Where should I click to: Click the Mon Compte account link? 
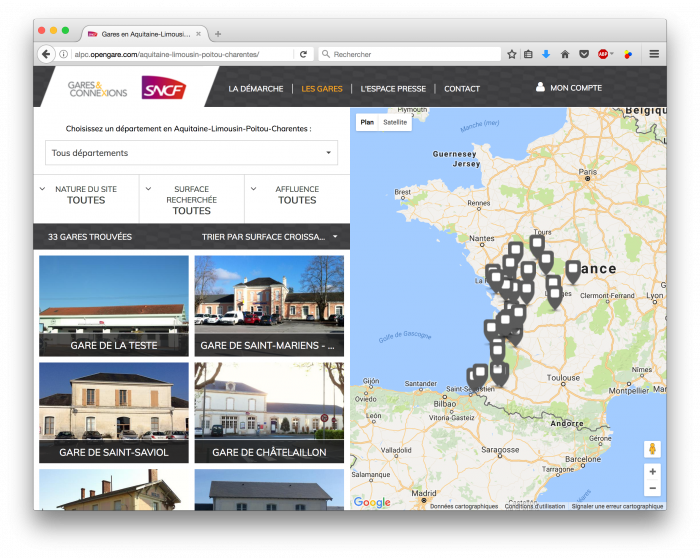[x=568, y=88]
